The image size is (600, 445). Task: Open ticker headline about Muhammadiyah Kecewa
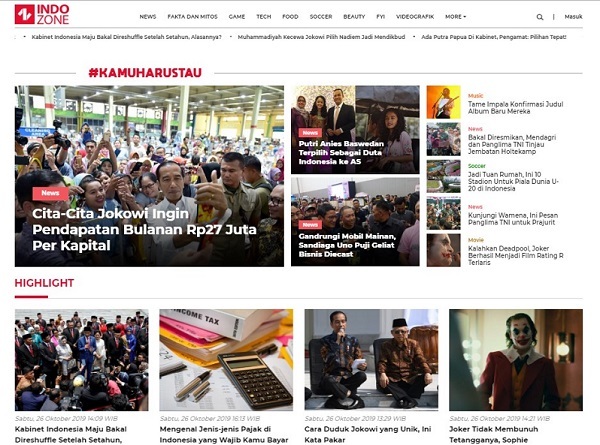(321, 37)
